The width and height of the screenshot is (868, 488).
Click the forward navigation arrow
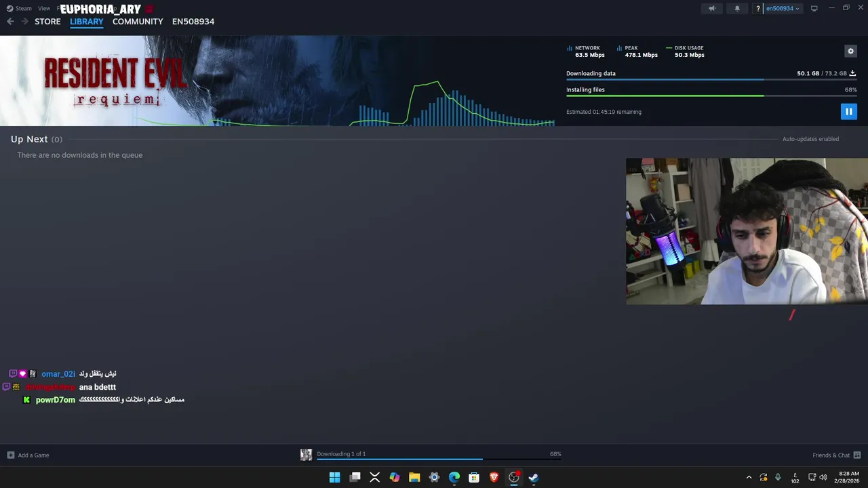coord(24,22)
